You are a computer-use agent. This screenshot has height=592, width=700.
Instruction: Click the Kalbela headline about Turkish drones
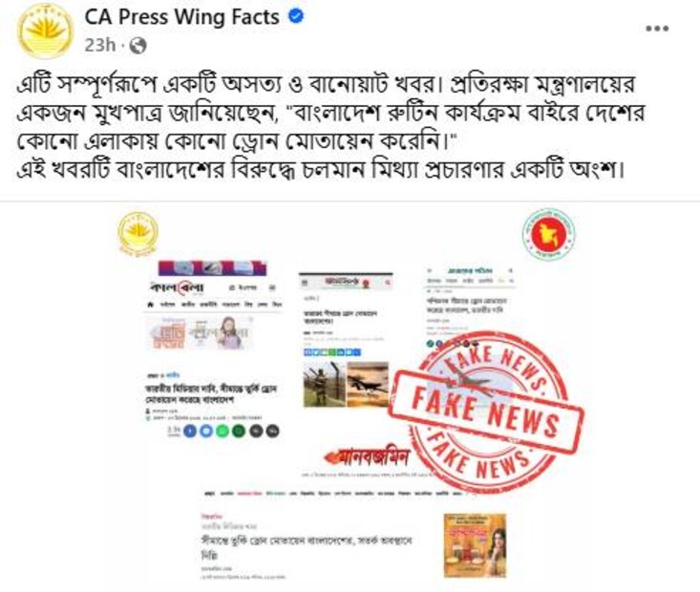(x=211, y=394)
